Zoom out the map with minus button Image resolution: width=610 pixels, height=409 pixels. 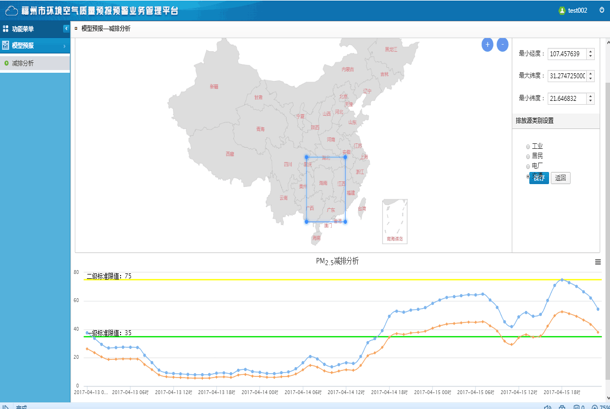[x=502, y=45]
